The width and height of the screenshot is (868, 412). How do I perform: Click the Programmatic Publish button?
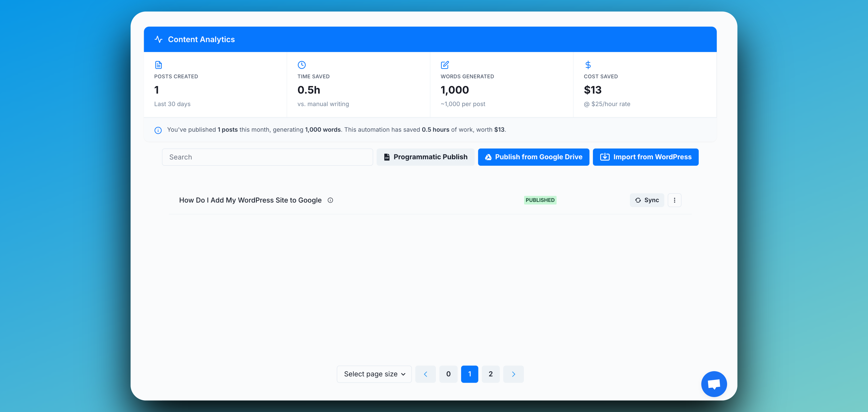click(425, 157)
